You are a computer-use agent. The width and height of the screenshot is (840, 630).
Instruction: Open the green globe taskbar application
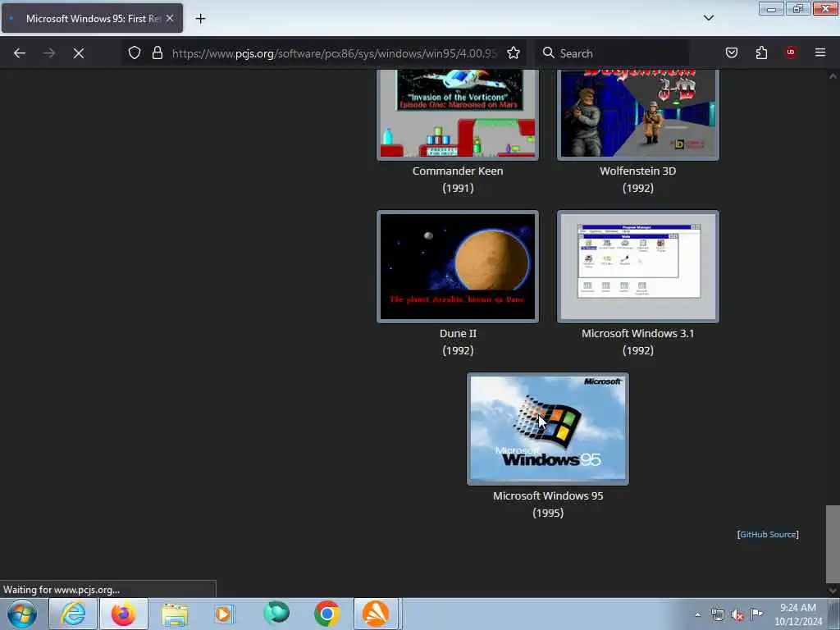[x=276, y=614]
